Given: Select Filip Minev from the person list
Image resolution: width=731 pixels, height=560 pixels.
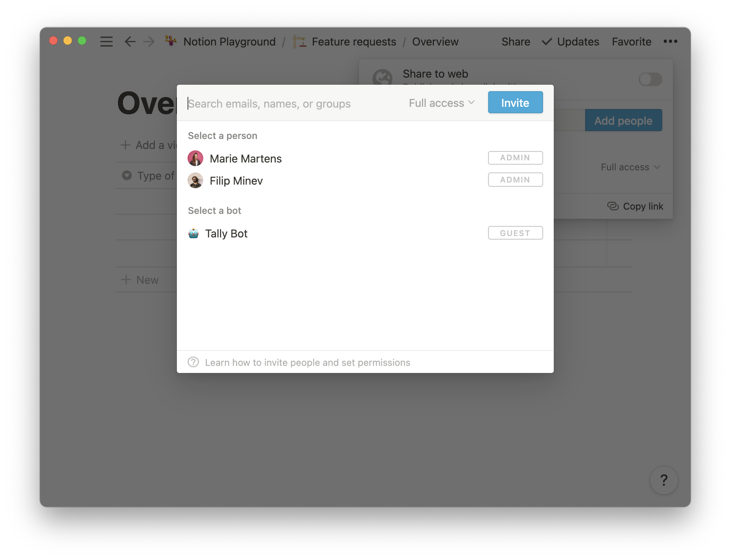Looking at the screenshot, I should tap(365, 180).
